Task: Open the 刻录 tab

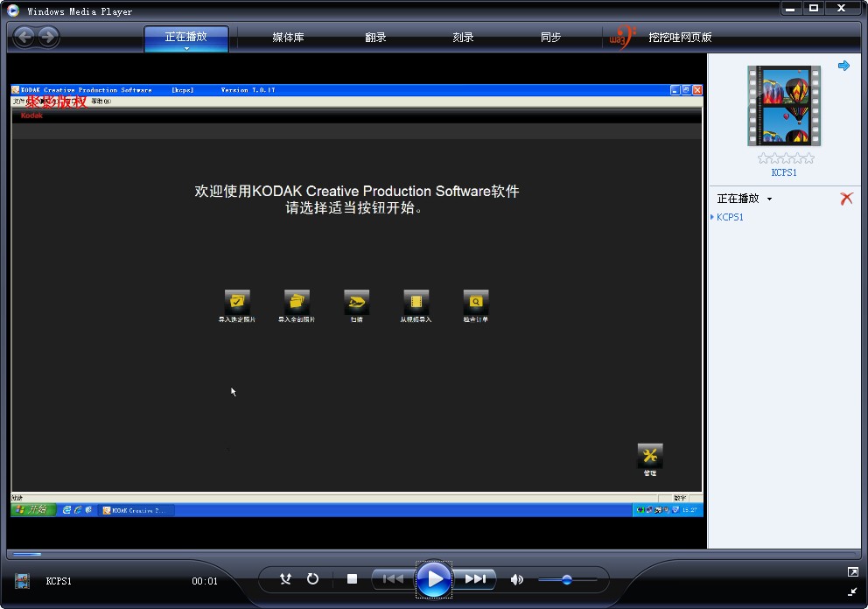Action: (463, 37)
